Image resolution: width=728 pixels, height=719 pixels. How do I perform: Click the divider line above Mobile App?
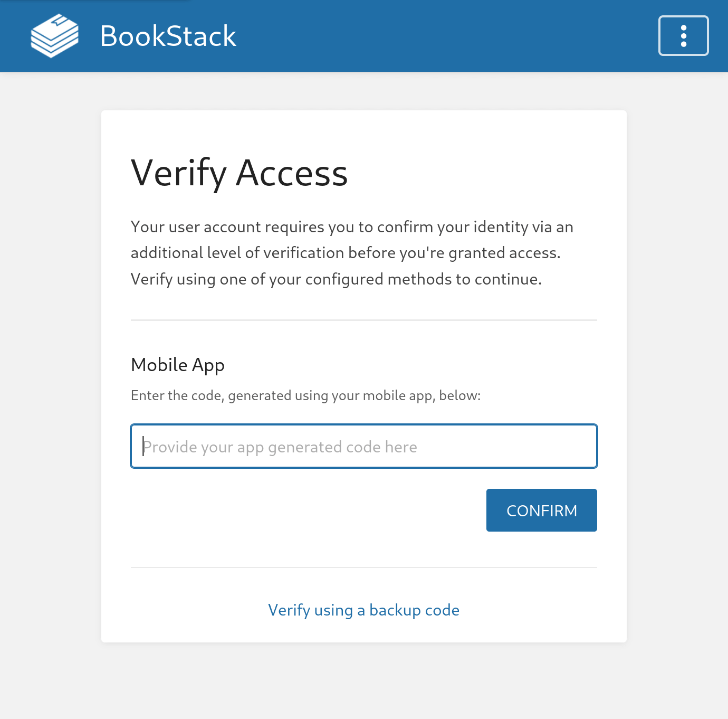364,320
